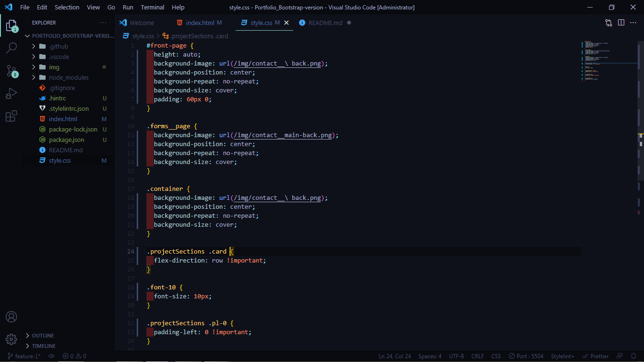
Task: Open the Search view icon
Action: tap(11, 48)
